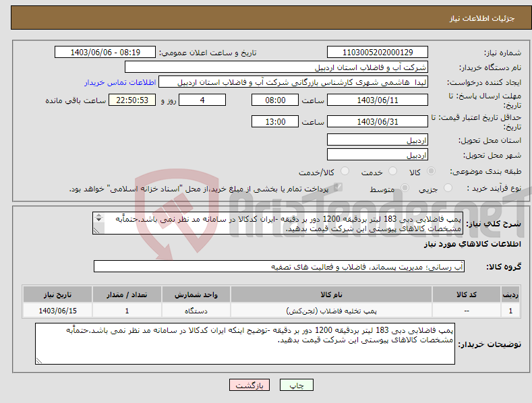Click the بازگشت (back) button
The image size is (532, 403).
click(249, 385)
